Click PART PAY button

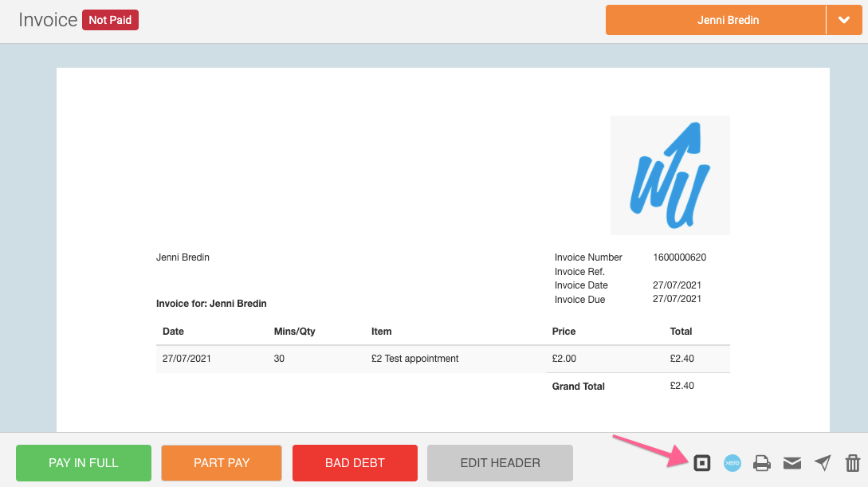click(222, 463)
